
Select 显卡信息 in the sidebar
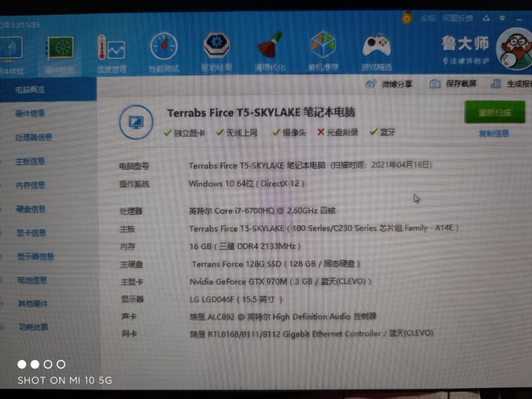click(x=31, y=232)
